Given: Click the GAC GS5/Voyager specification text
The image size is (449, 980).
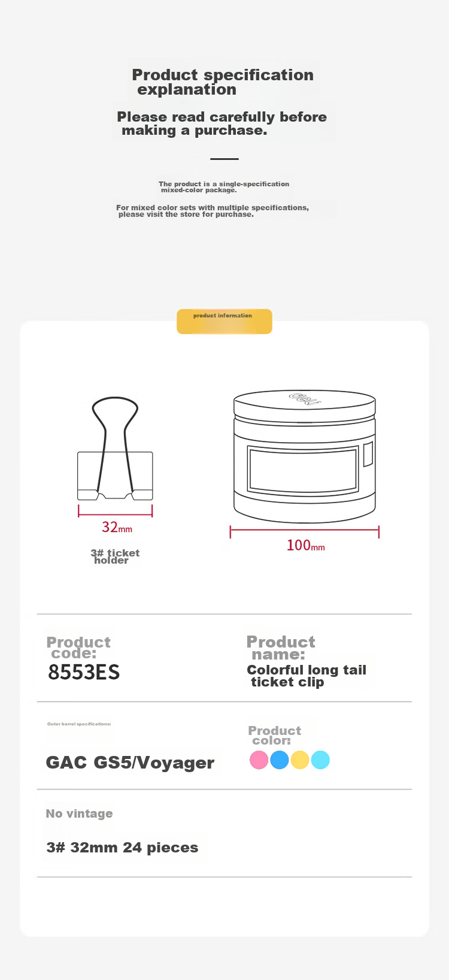Looking at the screenshot, I should (130, 763).
